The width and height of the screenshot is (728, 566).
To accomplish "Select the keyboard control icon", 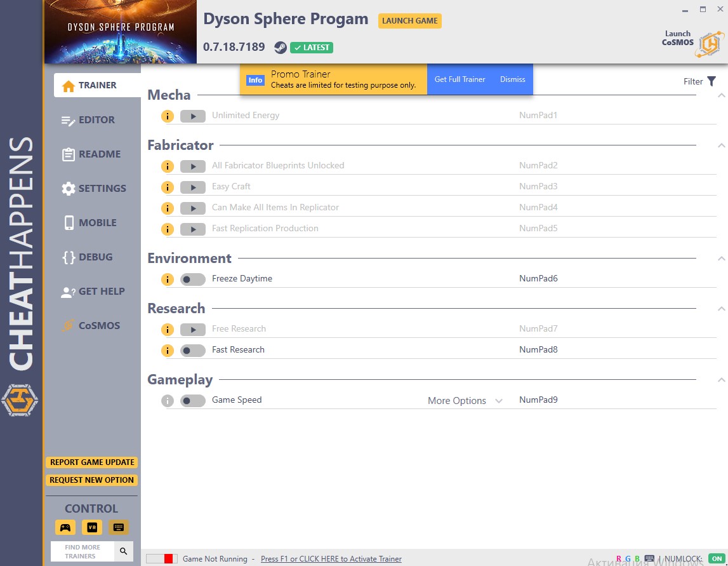I will point(119,527).
